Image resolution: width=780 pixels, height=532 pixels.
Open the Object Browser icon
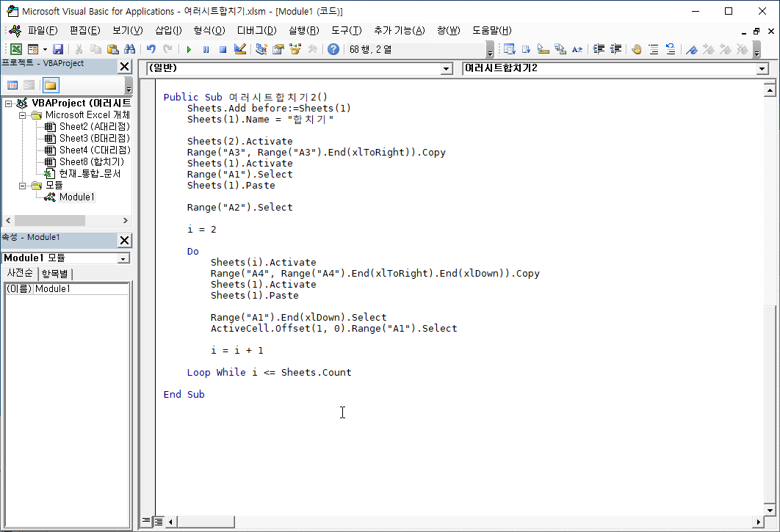(x=295, y=49)
